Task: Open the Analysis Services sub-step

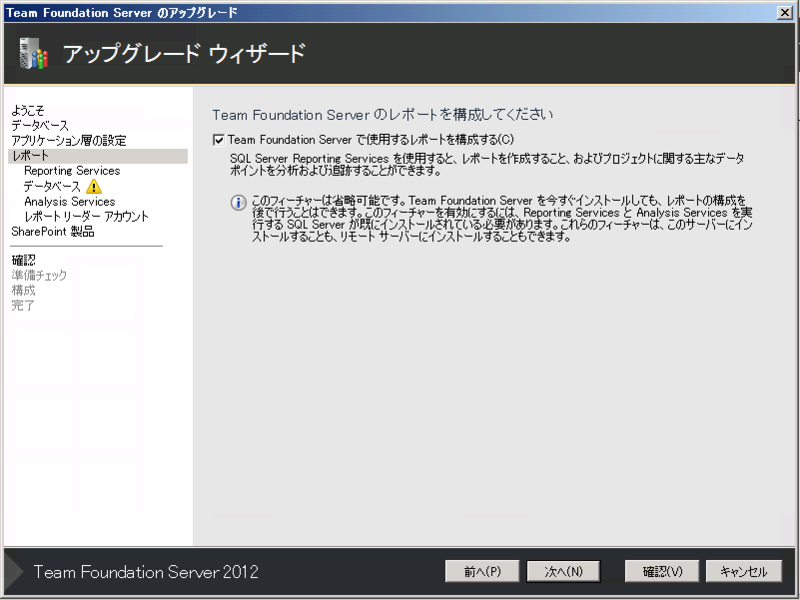Action: point(69,202)
